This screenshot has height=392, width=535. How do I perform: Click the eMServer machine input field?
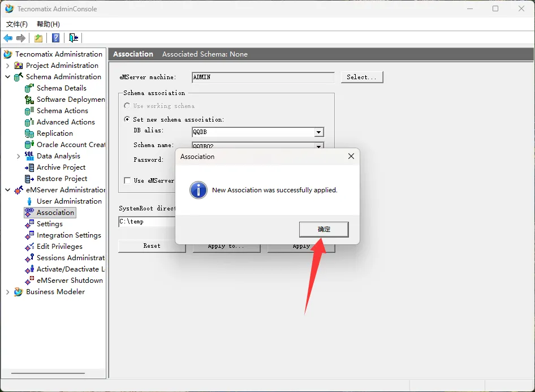[x=263, y=77]
